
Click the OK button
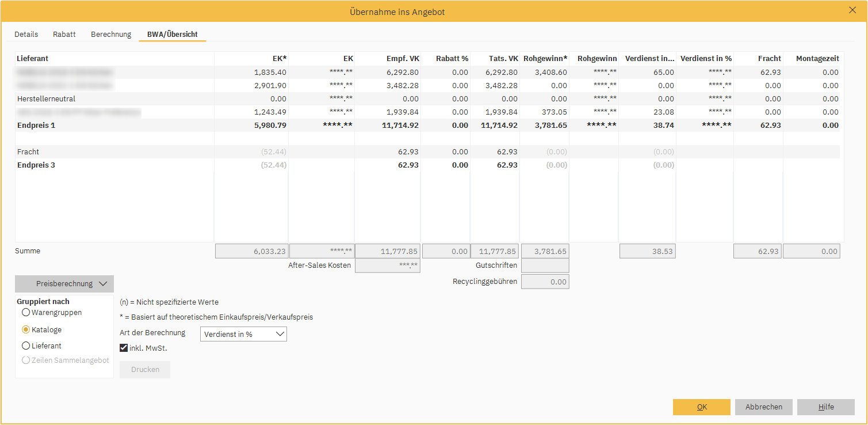(x=701, y=407)
